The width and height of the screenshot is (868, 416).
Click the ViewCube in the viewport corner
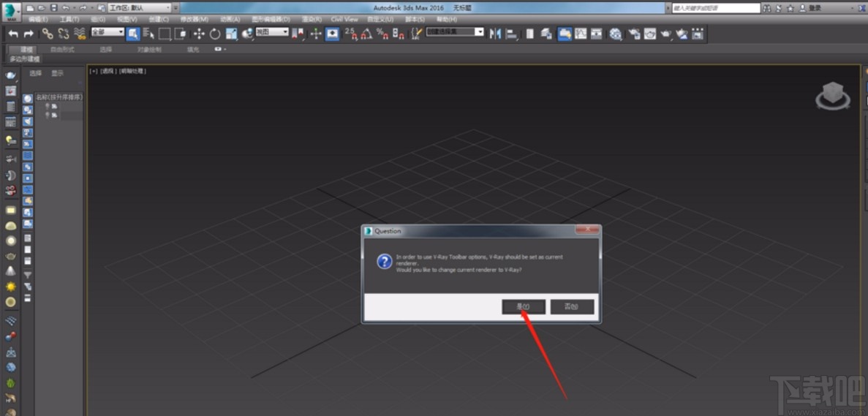coord(833,95)
